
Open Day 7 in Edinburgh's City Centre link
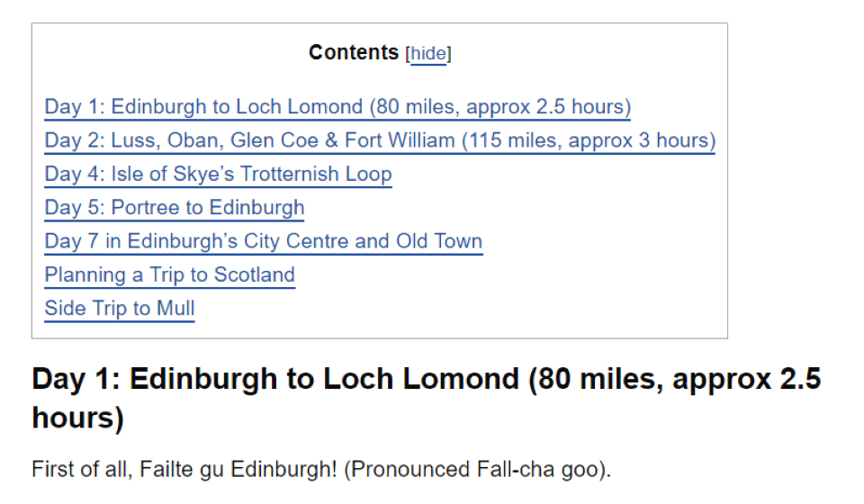coord(263,241)
